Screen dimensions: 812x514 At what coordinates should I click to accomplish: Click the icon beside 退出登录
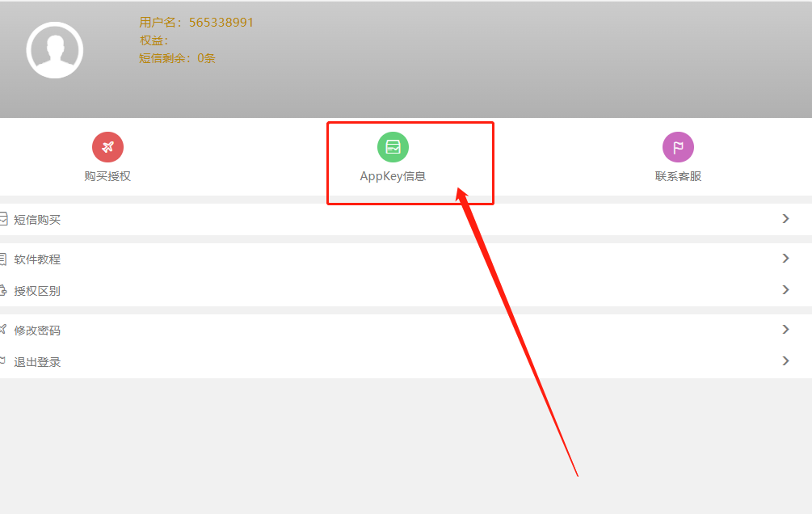coord(3,361)
